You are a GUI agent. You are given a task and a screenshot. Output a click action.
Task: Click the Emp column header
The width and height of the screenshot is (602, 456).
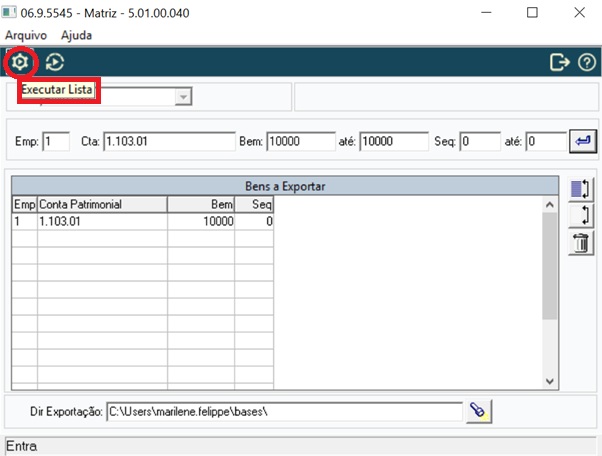(25, 204)
